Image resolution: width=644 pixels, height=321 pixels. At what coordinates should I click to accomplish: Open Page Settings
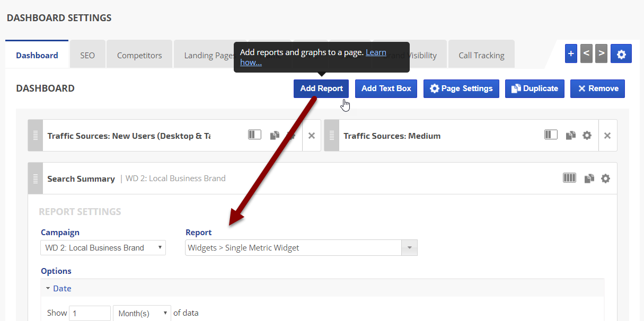click(461, 88)
